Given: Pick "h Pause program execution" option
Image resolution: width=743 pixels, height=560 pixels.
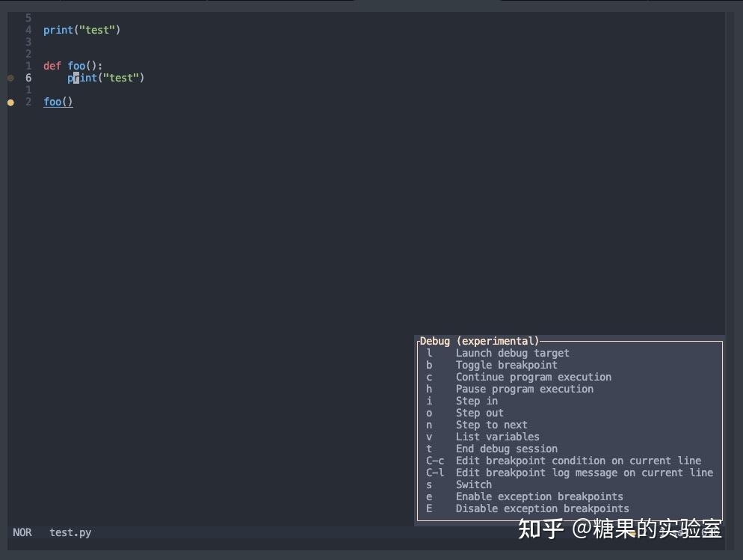Looking at the screenshot, I should coord(524,389).
